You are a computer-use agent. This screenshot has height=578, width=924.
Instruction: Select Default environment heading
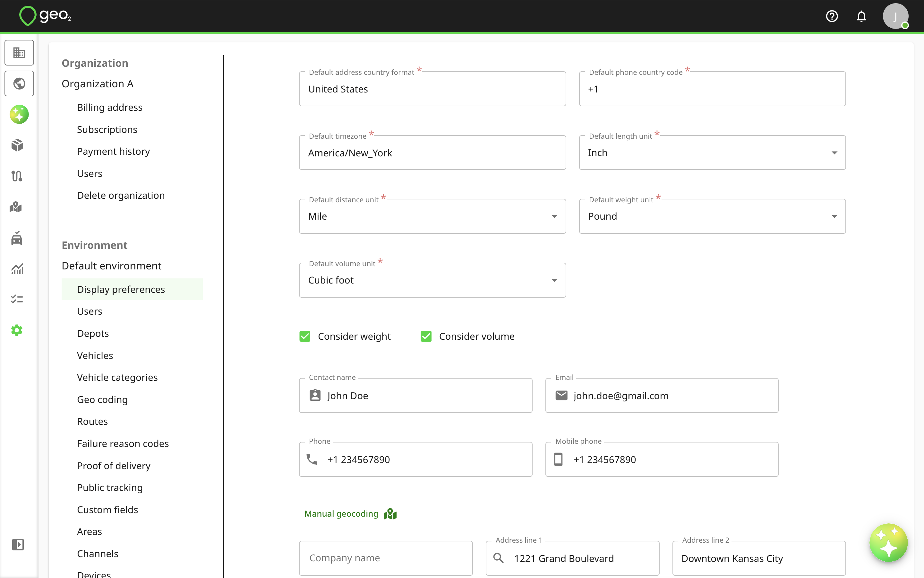(x=112, y=266)
